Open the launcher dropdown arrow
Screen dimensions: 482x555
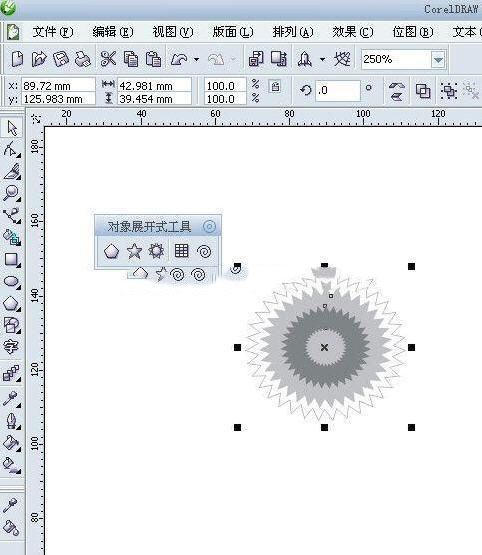coord(322,59)
